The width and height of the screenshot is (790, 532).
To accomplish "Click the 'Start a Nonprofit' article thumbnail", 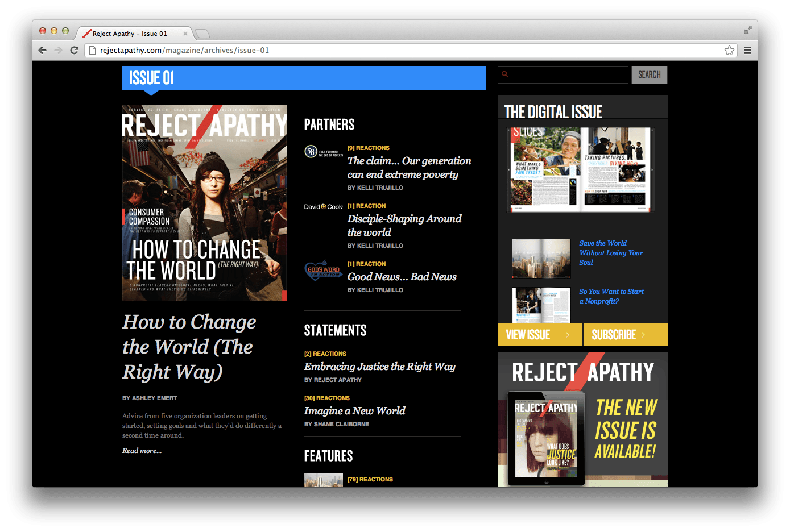I will [541, 306].
